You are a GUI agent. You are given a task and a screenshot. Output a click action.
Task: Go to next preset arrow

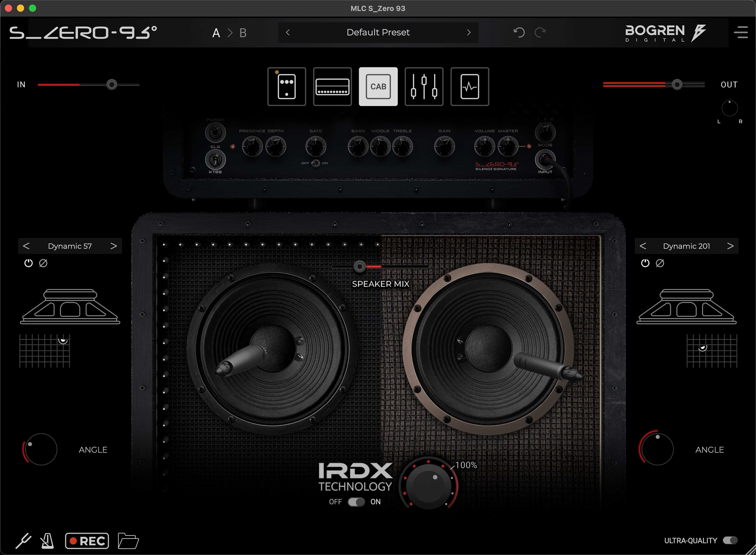469,32
